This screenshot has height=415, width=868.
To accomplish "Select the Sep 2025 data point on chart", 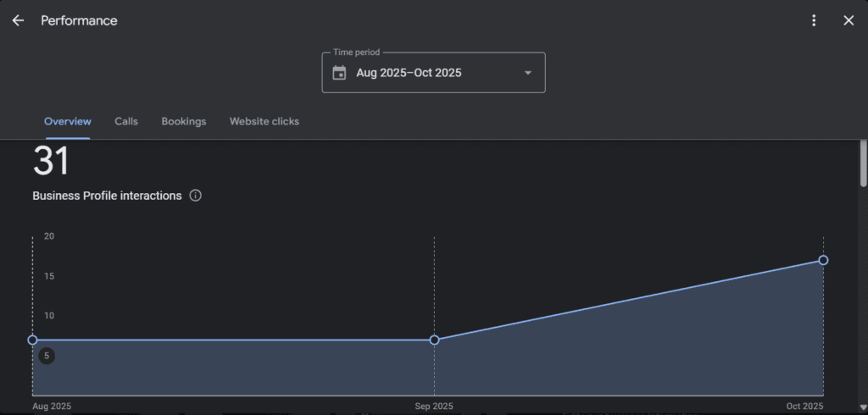I will click(434, 340).
